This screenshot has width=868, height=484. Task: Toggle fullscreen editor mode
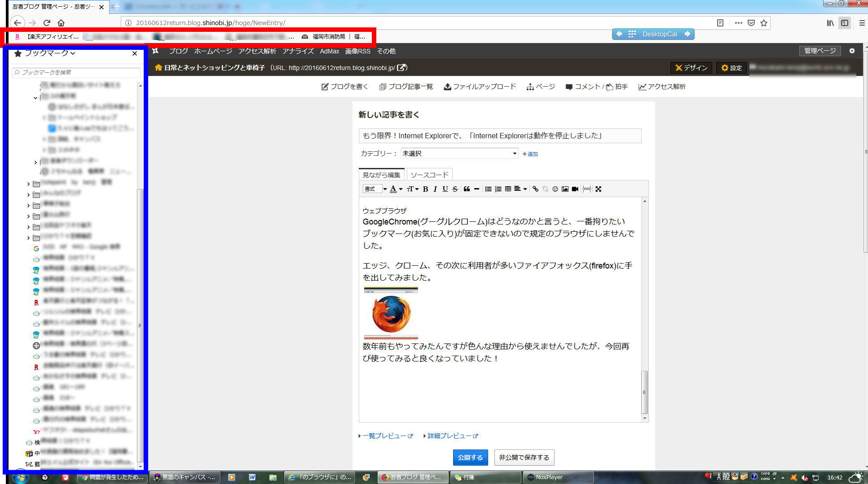pyautogui.click(x=598, y=189)
